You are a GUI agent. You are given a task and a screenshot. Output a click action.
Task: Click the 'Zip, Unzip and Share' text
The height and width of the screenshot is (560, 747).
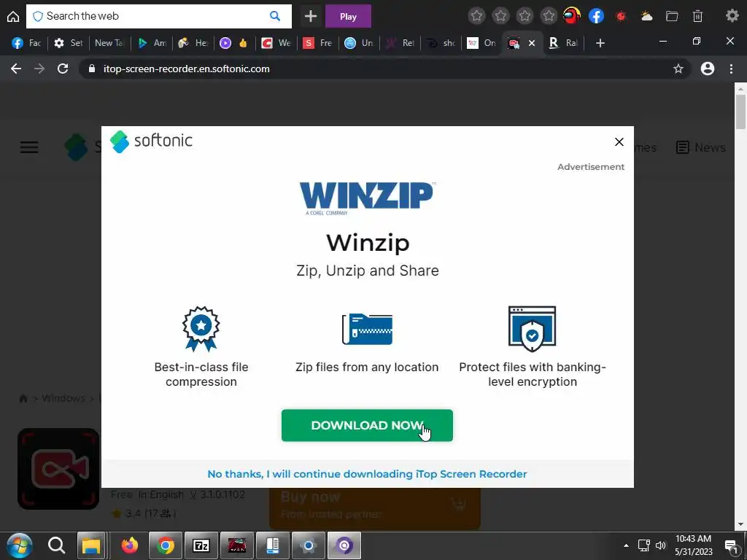pyautogui.click(x=368, y=271)
